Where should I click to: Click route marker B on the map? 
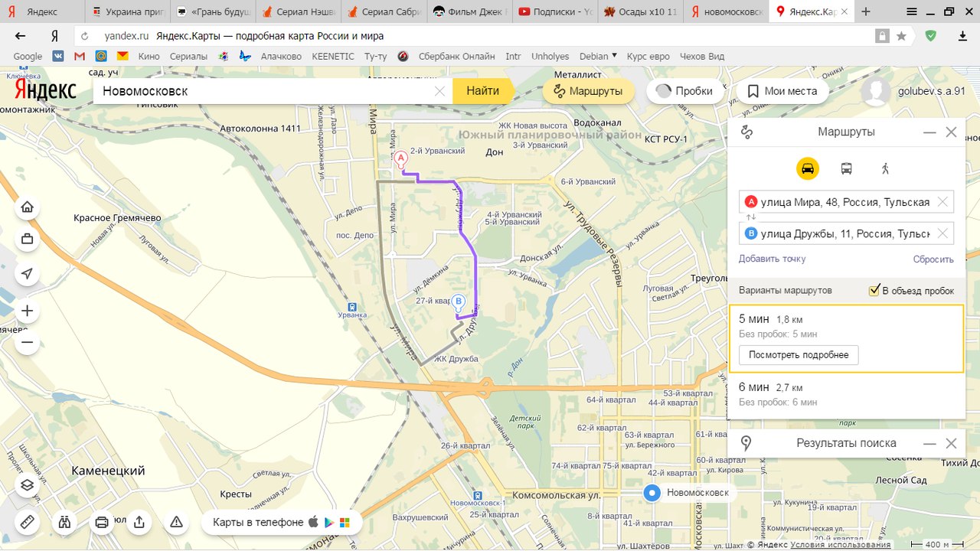458,302
